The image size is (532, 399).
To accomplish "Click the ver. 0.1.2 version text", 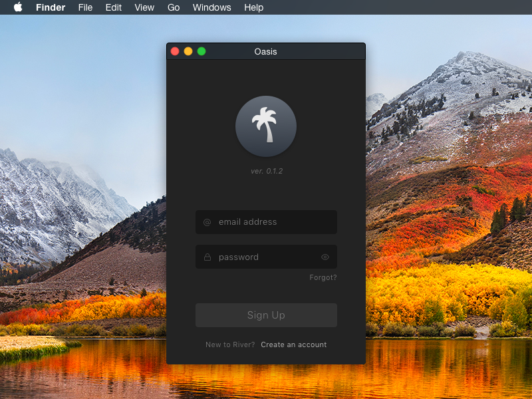I will coord(267,171).
